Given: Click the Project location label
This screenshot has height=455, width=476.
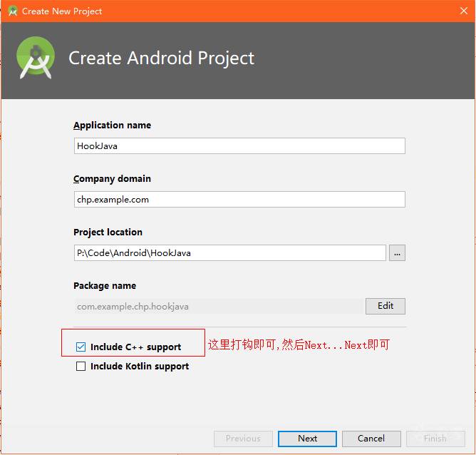Looking at the screenshot, I should [x=108, y=232].
